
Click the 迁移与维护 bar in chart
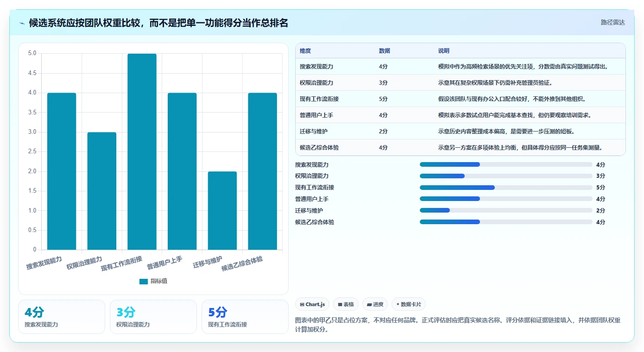(x=222, y=211)
